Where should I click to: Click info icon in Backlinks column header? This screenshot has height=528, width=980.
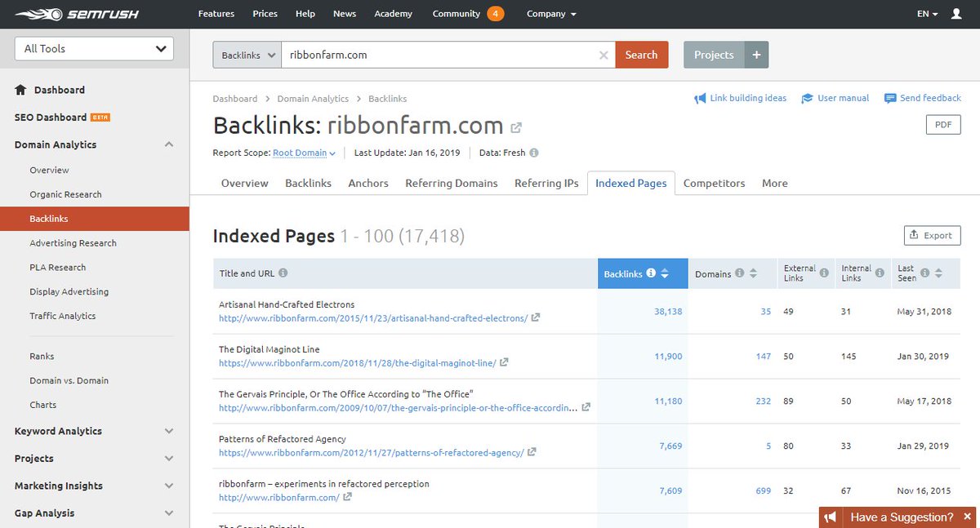tap(651, 273)
